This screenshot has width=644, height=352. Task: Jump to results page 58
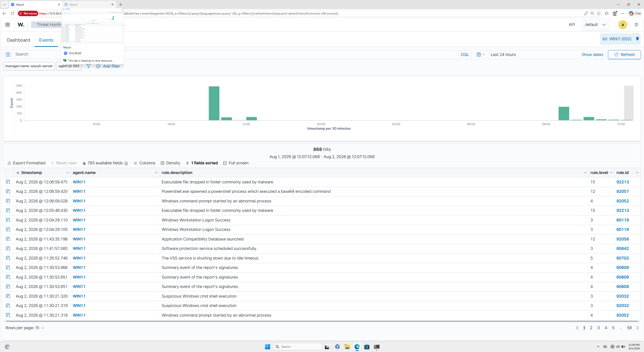pyautogui.click(x=629, y=328)
